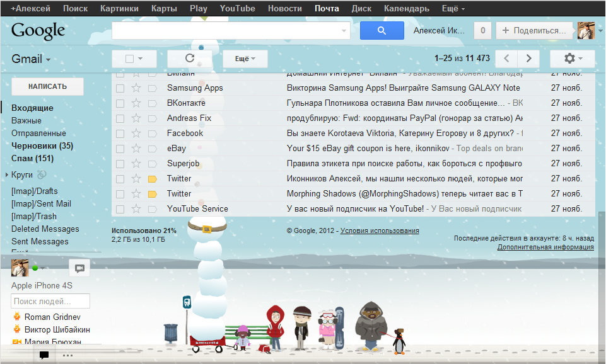Viewport: 606px width, 364px height.
Task: Click the Поделиться share button
Action: [535, 30]
